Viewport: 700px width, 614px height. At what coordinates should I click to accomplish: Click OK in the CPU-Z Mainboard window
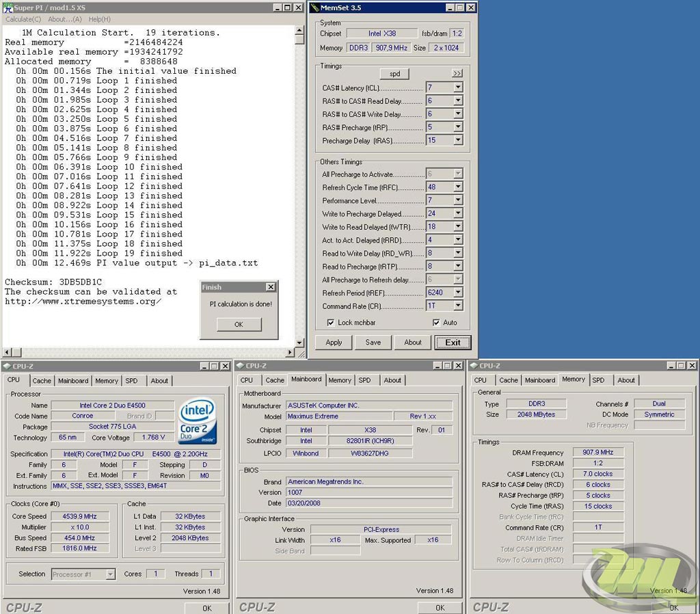440,608
